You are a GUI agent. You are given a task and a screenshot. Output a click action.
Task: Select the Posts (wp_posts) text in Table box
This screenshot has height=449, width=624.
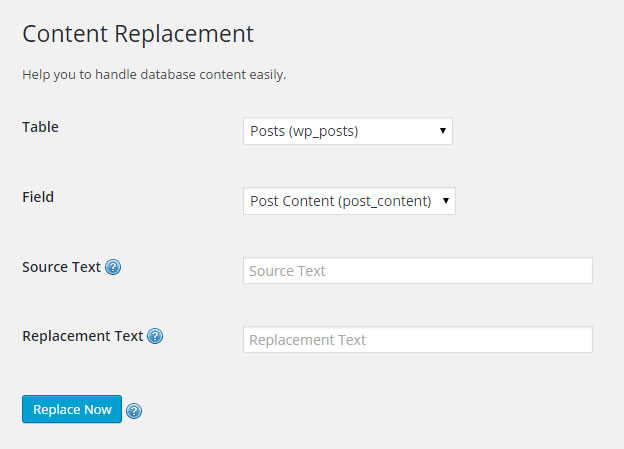[x=304, y=131]
